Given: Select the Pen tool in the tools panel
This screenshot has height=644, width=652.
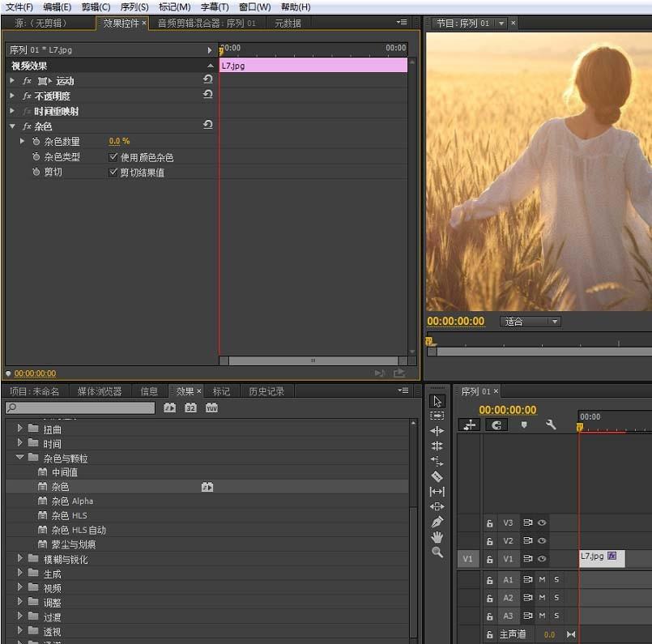Looking at the screenshot, I should (x=437, y=522).
